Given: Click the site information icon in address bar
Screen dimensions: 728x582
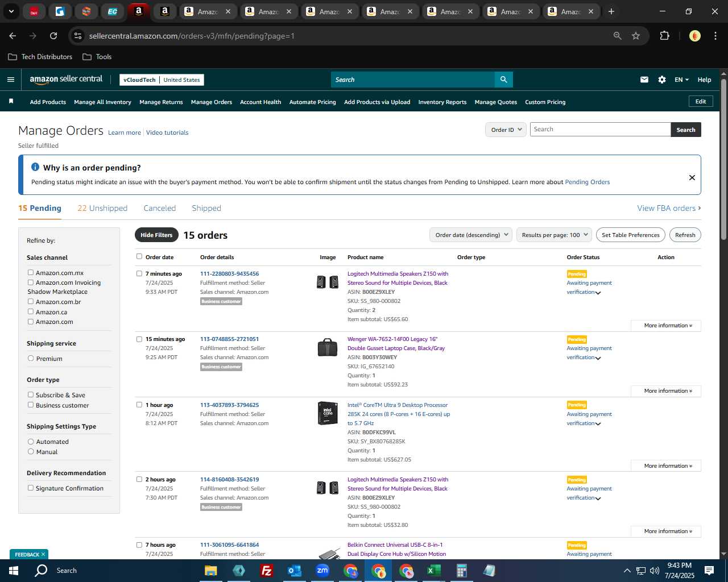Looking at the screenshot, I should (x=78, y=36).
